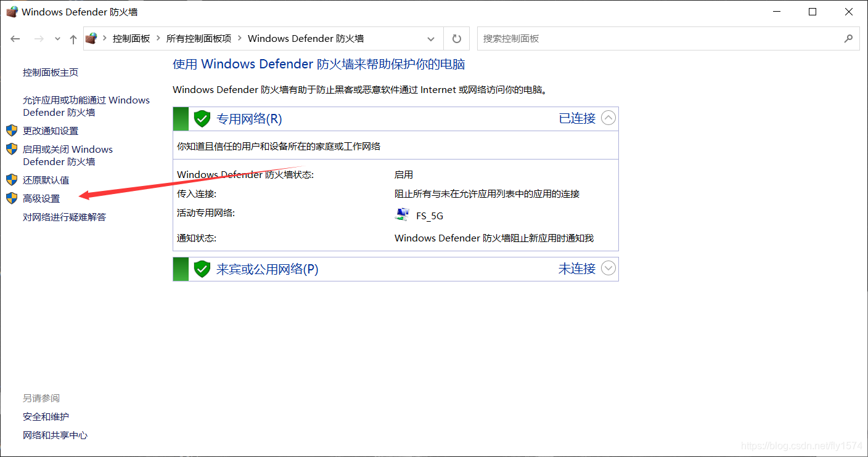Click the FS_5G network name
This screenshot has width=868, height=457.
click(430, 216)
